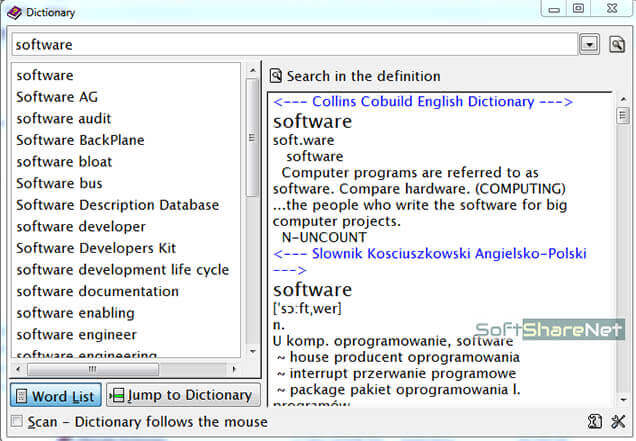Click the Slownik Kosciuszkowski Angielsko-Polski heading
The width and height of the screenshot is (636, 441).
[x=430, y=260]
